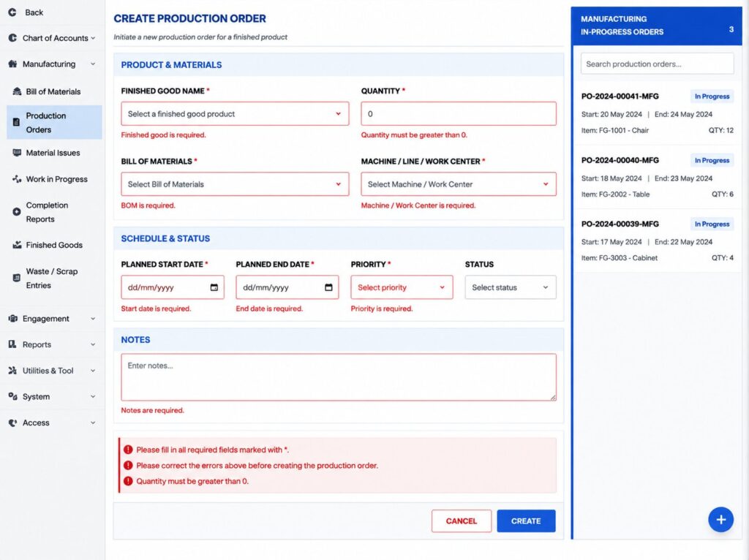The height and width of the screenshot is (560, 749).
Task: Click the Reports sidebar icon
Action: tap(12, 344)
